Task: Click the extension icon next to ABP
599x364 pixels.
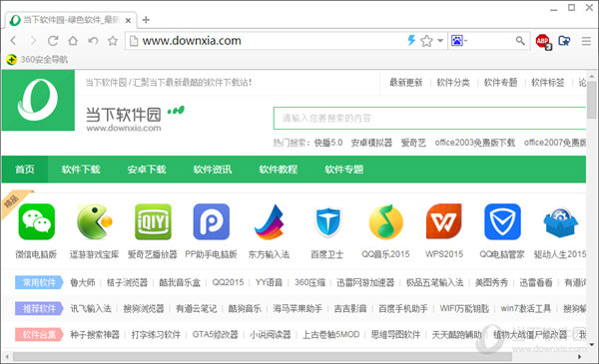Action: pyautogui.click(x=564, y=41)
